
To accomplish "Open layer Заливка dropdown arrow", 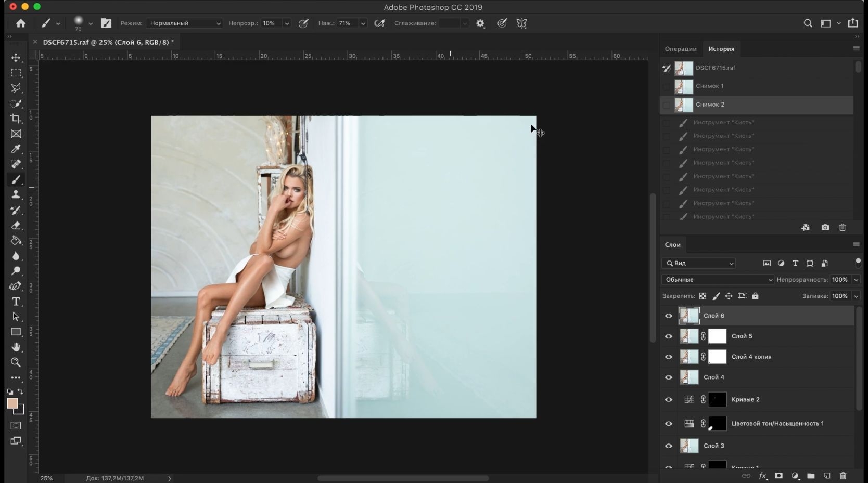I will pos(856,296).
